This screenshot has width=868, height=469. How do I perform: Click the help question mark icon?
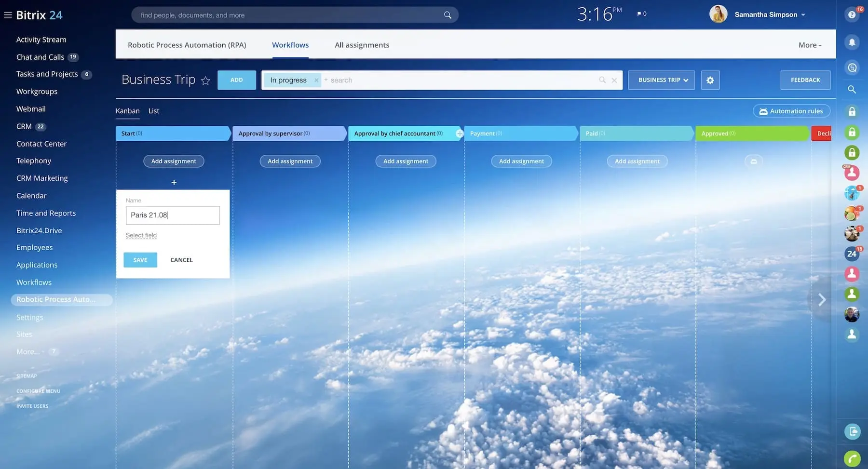point(852,15)
